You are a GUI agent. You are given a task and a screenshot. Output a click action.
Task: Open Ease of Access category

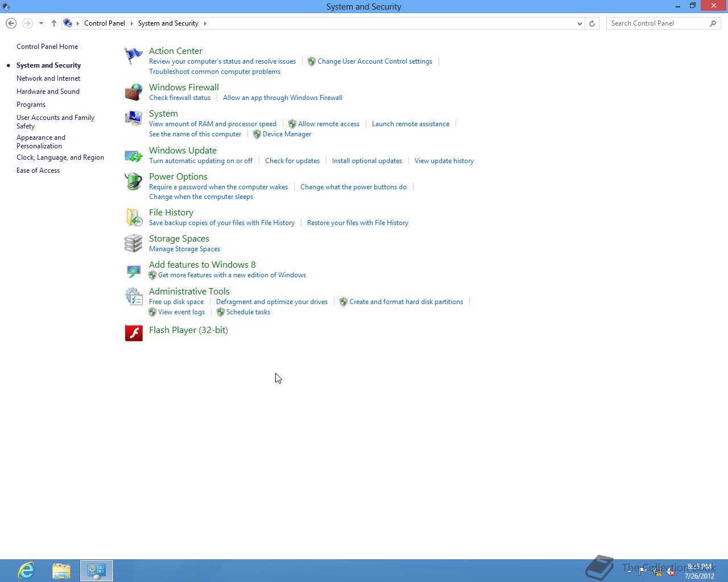(x=38, y=171)
